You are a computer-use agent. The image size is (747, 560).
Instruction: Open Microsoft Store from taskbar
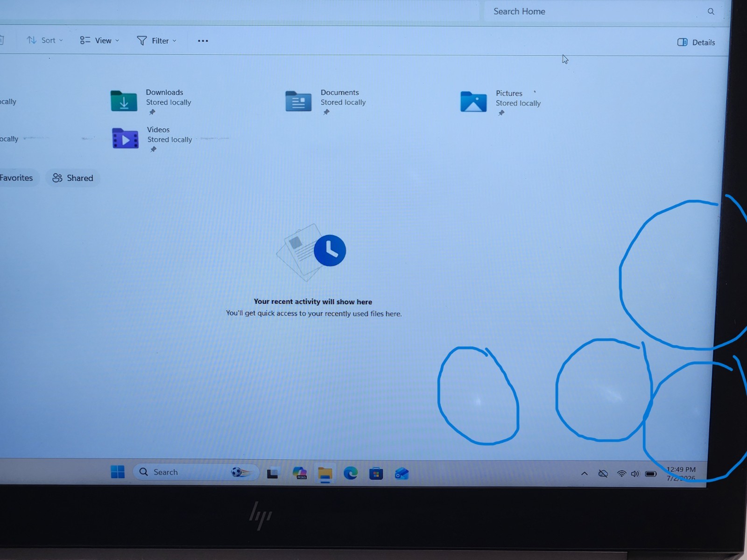376,474
